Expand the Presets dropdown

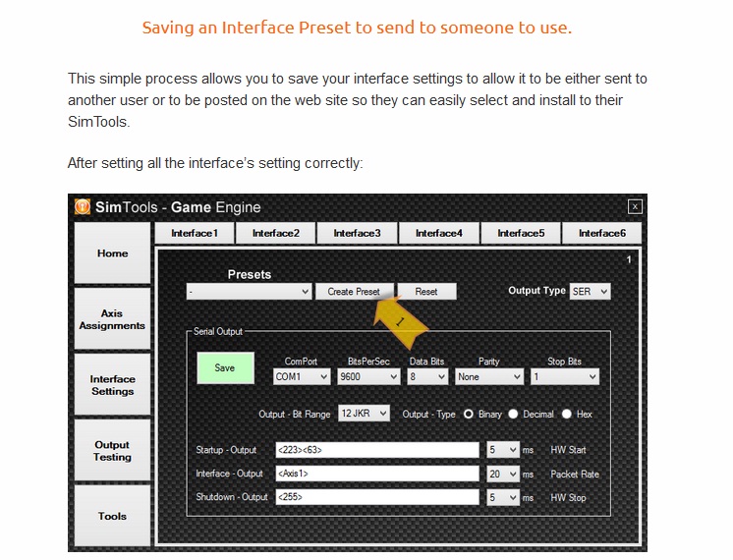click(249, 292)
